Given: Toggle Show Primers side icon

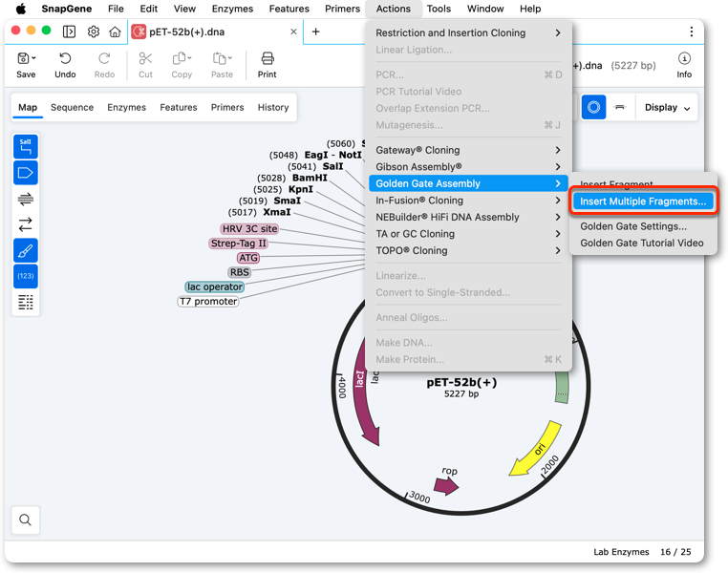Looking at the screenshot, I should point(26,199).
